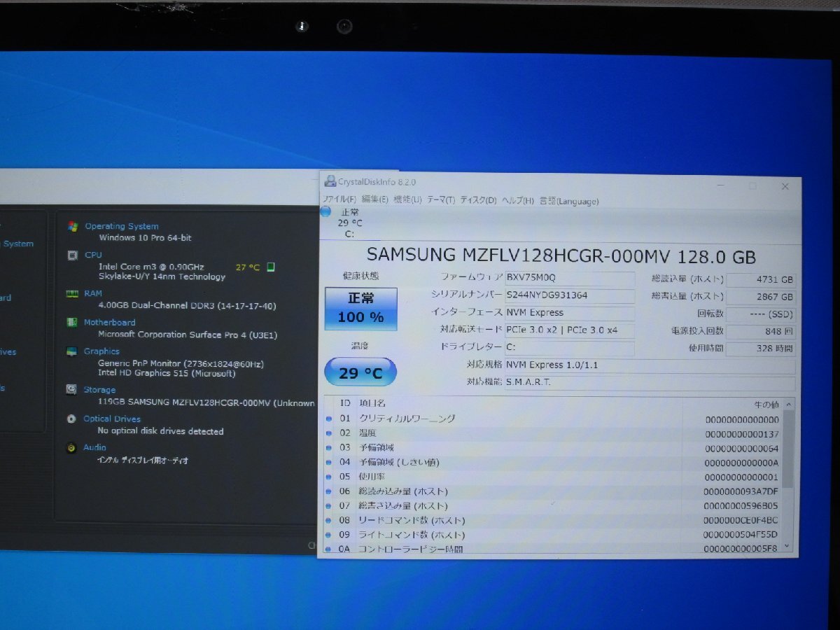Click the status dot for row 07 総書き込み量
This screenshot has width=840, height=630.
328,505
